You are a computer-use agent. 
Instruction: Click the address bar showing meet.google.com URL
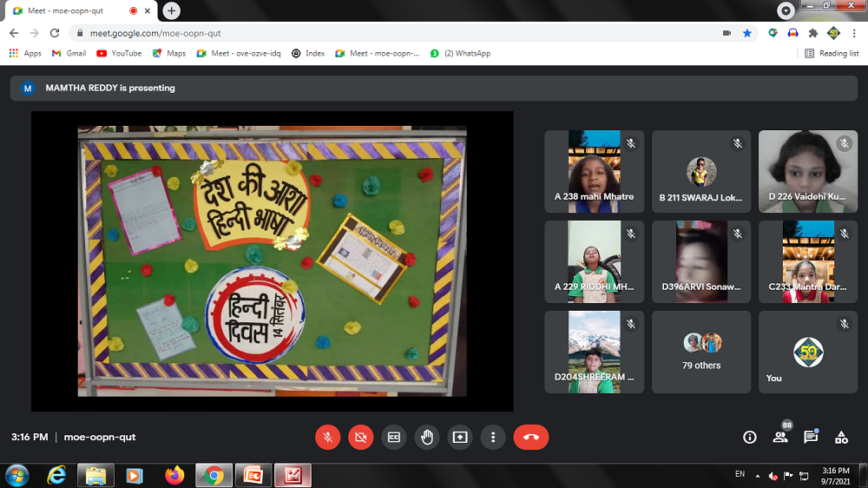[x=391, y=33]
